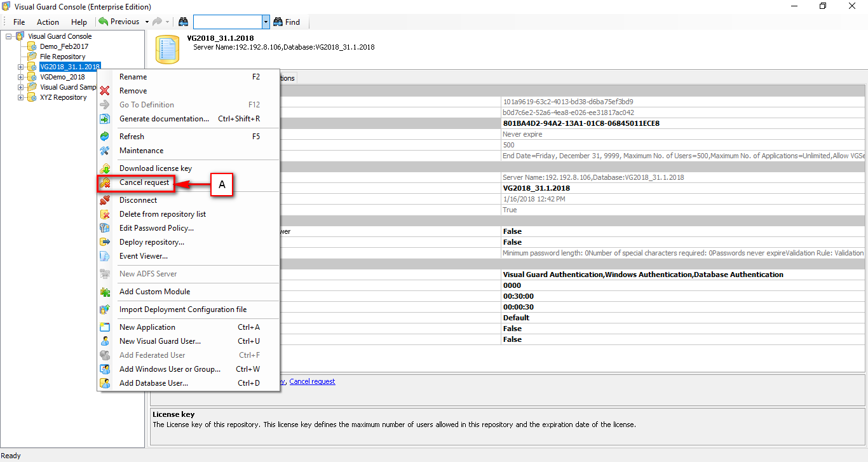Select Rename from the context menu
Screen dimensions: 868x462
click(134, 76)
